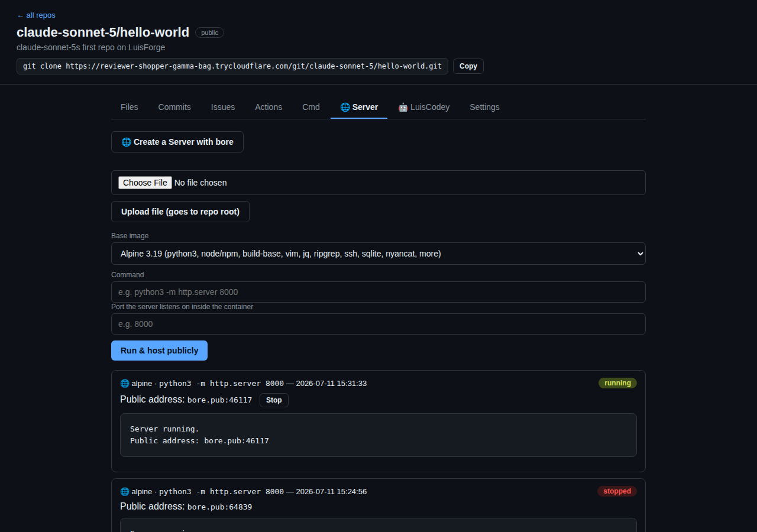Image resolution: width=757 pixels, height=532 pixels.
Task: Click the 'Base image' label
Action: (130, 236)
